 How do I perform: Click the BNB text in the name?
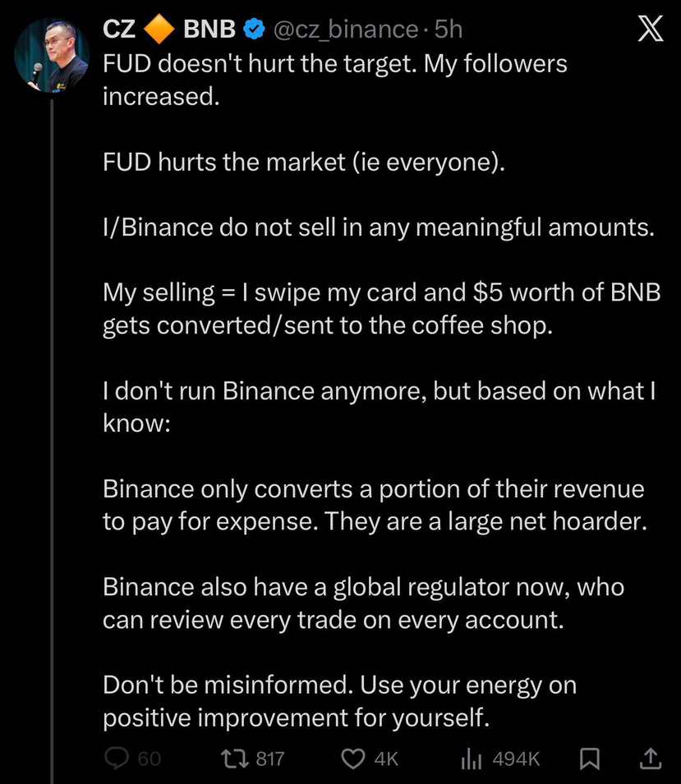pyautogui.click(x=209, y=30)
